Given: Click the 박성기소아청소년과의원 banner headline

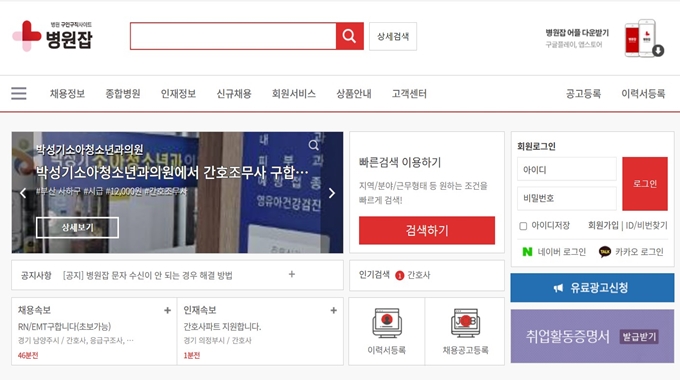Looking at the screenshot, I should pos(172,172).
